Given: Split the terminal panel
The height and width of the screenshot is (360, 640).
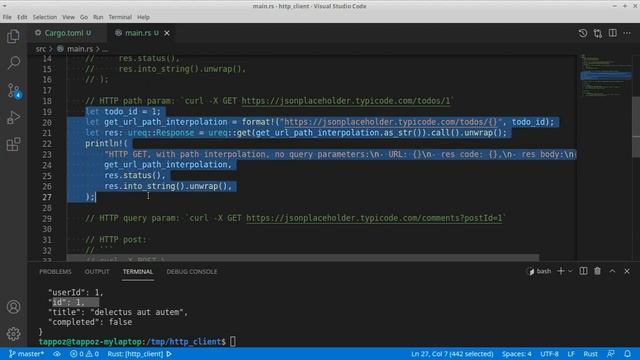Looking at the screenshot, I should pyautogui.click(x=583, y=271).
